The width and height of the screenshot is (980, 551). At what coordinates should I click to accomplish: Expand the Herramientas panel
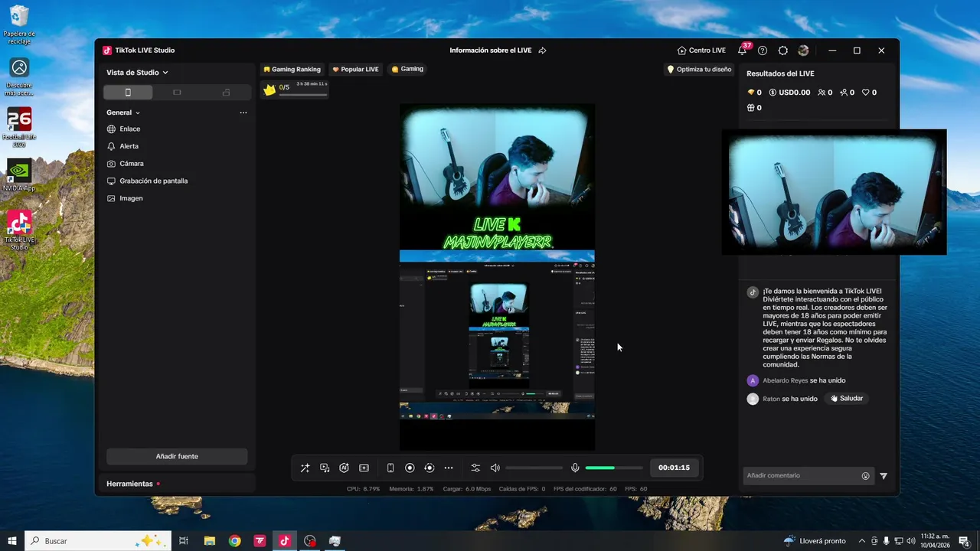[177, 484]
